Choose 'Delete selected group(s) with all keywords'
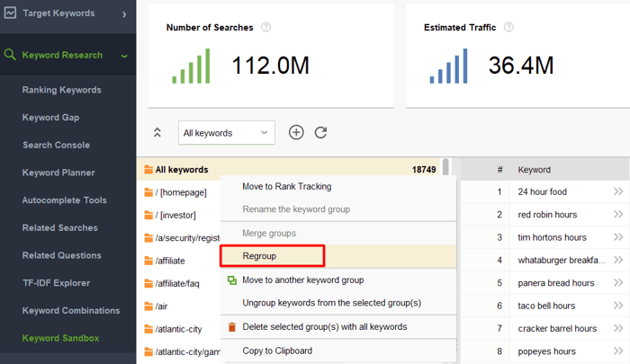The width and height of the screenshot is (630, 364). coord(325,327)
